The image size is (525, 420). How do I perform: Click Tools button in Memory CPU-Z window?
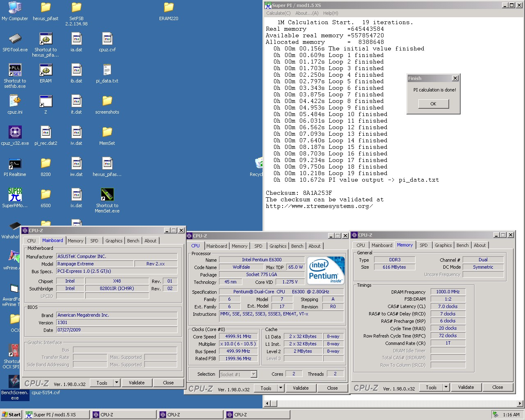pos(431,387)
